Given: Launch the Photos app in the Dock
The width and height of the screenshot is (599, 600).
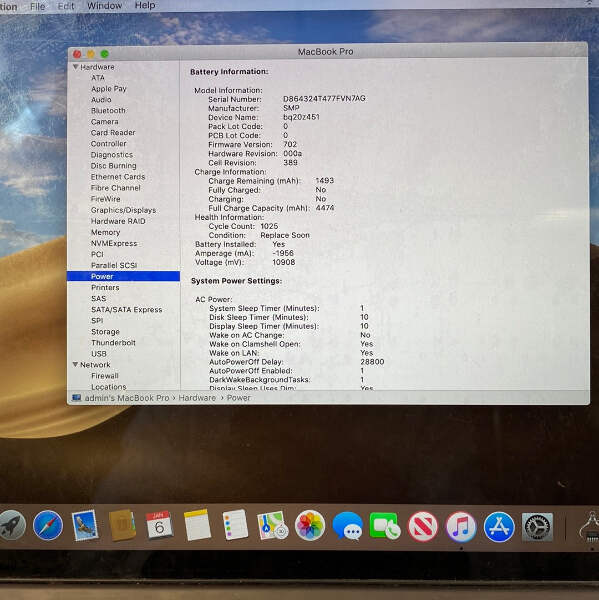Looking at the screenshot, I should coord(310,526).
